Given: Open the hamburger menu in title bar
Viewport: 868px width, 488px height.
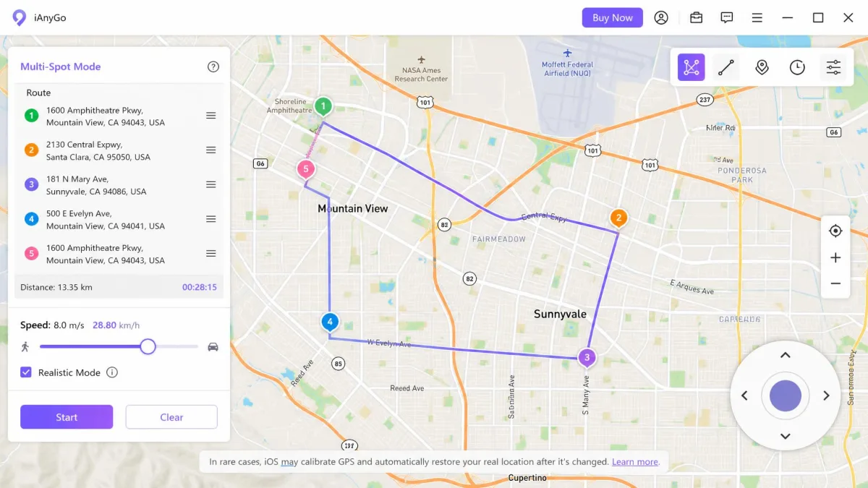Looking at the screenshot, I should (757, 18).
